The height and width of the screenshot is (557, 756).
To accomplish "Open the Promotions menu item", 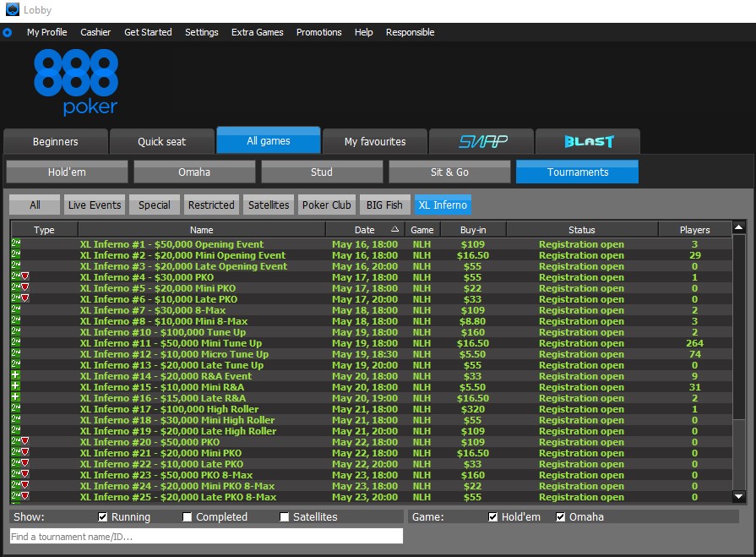I will pos(318,32).
